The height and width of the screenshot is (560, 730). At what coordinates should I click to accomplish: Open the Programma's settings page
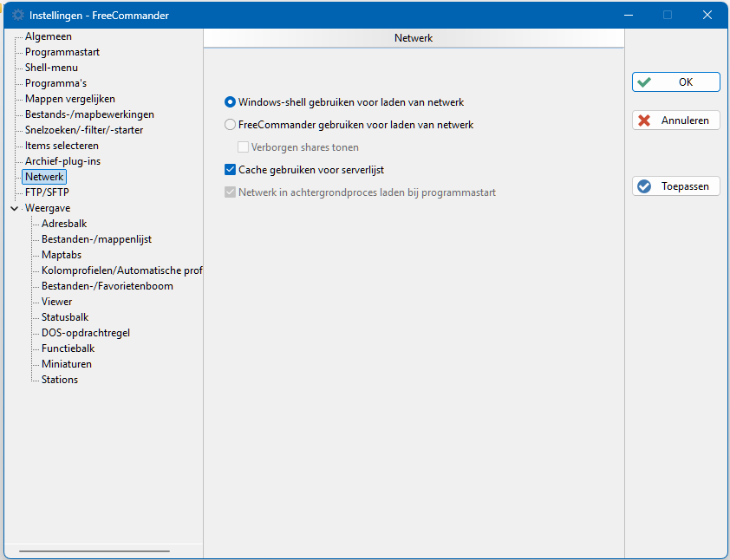click(55, 83)
